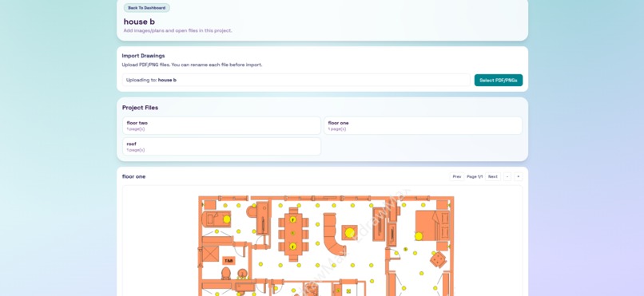
Task: Click the floor one viewer title
Action: point(134,176)
